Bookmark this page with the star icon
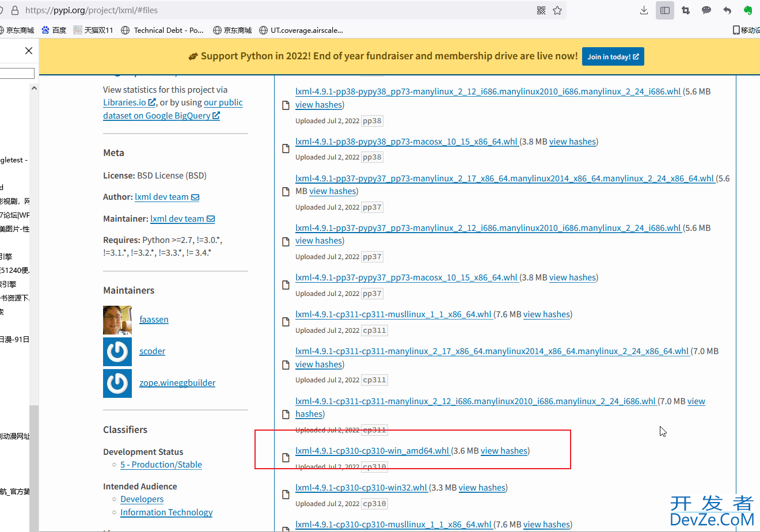 tap(557, 10)
